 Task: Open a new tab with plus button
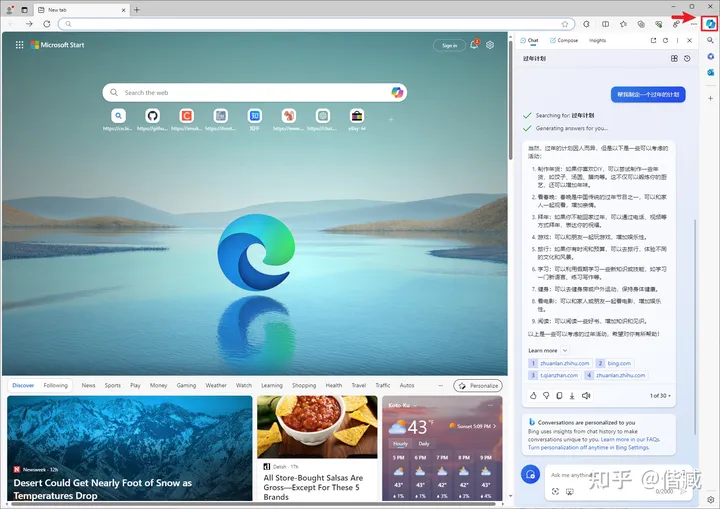tap(137, 9)
